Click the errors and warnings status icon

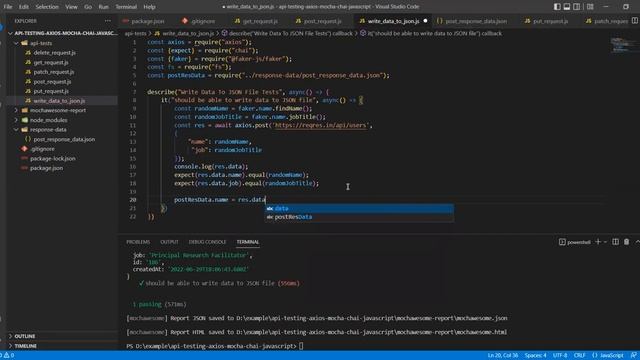click(8, 356)
